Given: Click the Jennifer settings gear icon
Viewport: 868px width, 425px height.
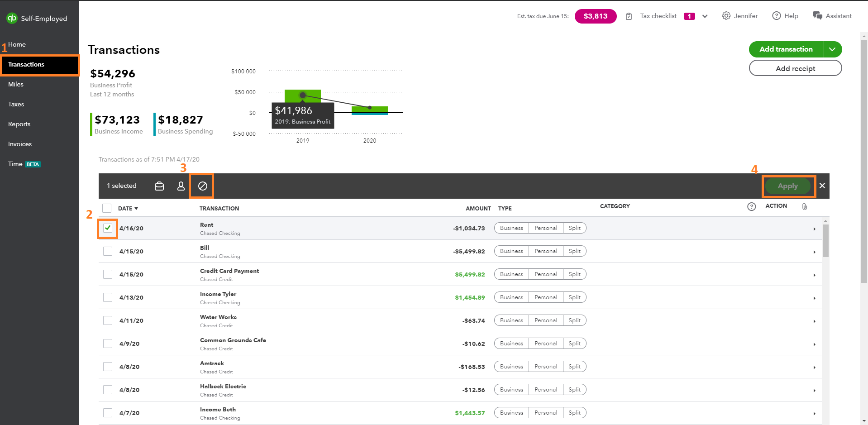Looking at the screenshot, I should (x=726, y=16).
